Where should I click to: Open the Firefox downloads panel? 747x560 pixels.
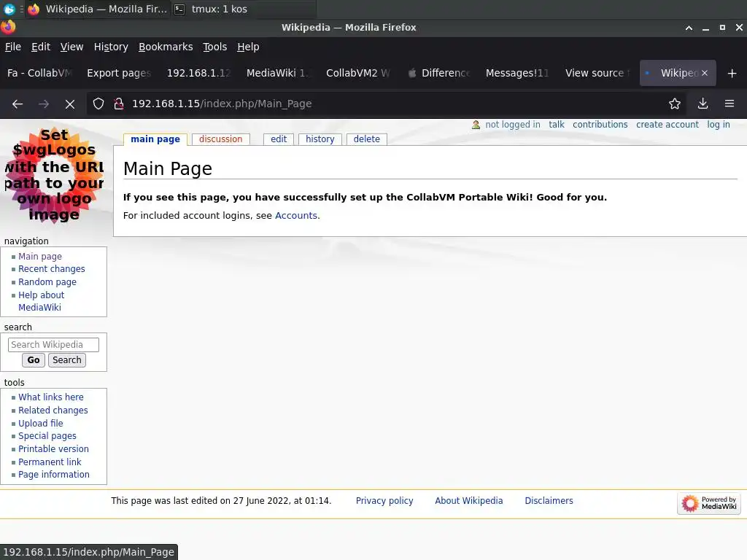(x=703, y=104)
